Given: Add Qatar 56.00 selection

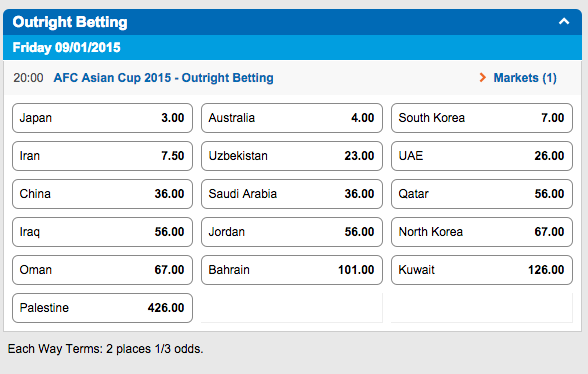Looking at the screenshot, I should [x=482, y=194].
